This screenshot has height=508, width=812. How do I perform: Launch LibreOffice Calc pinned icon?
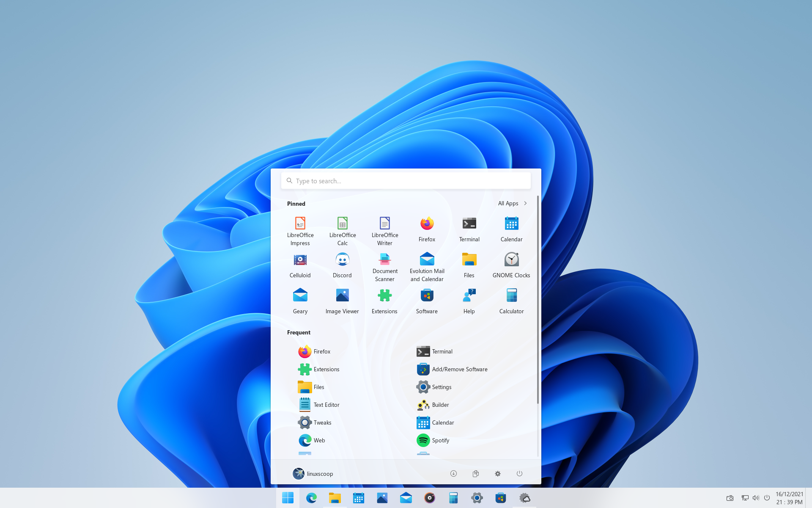343,231
